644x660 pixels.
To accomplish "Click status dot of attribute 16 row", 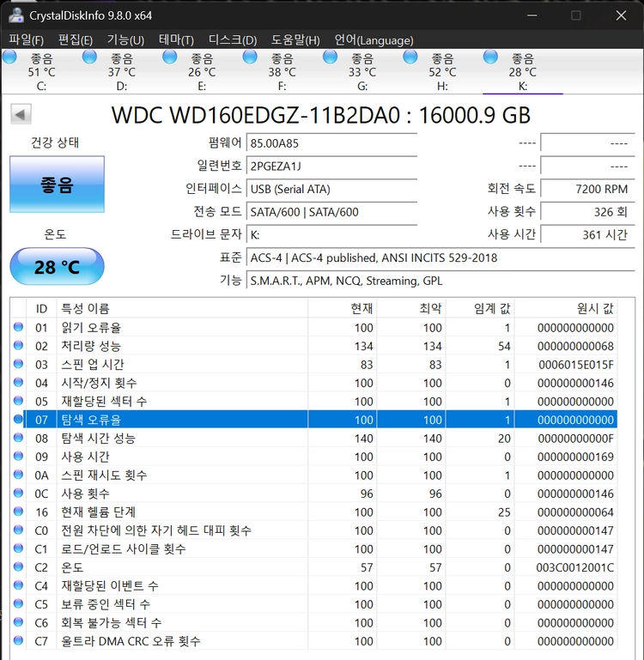I will click(18, 511).
